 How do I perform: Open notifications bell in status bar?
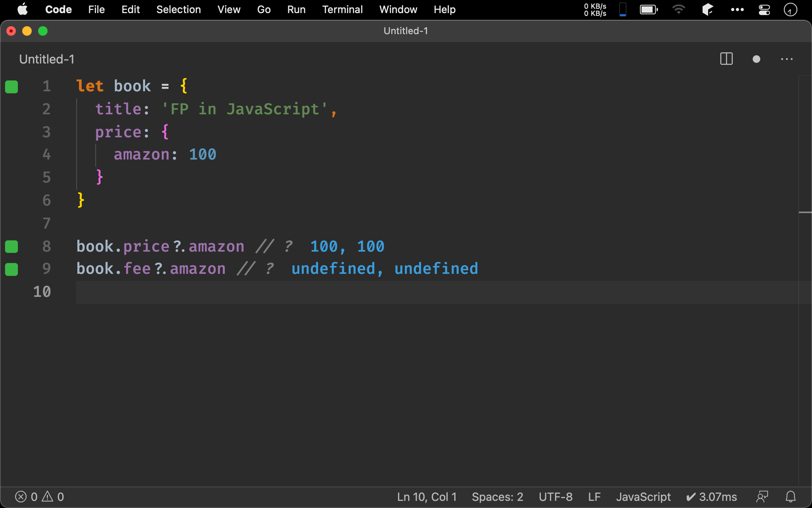(791, 496)
